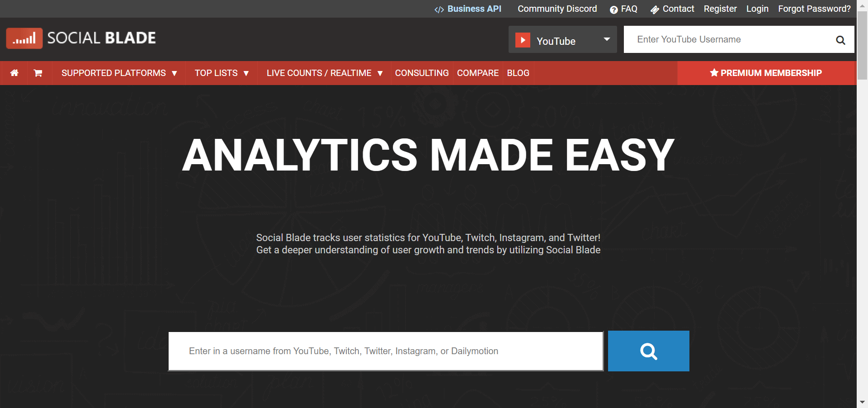
Task: Open the FAQ link
Action: [623, 9]
